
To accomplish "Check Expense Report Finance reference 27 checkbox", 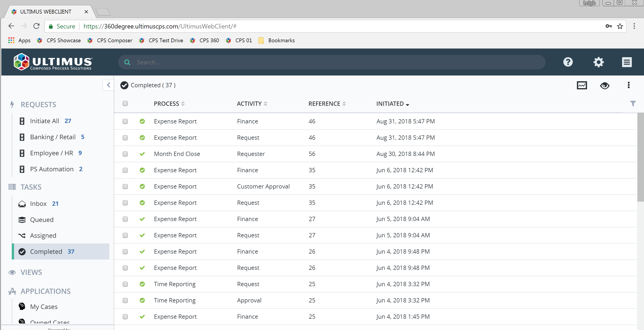I will pyautogui.click(x=125, y=219).
